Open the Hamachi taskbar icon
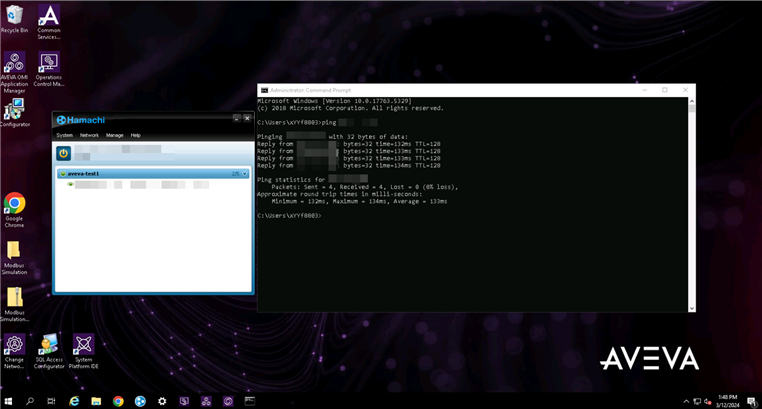This screenshot has height=409, width=762. coord(140,401)
